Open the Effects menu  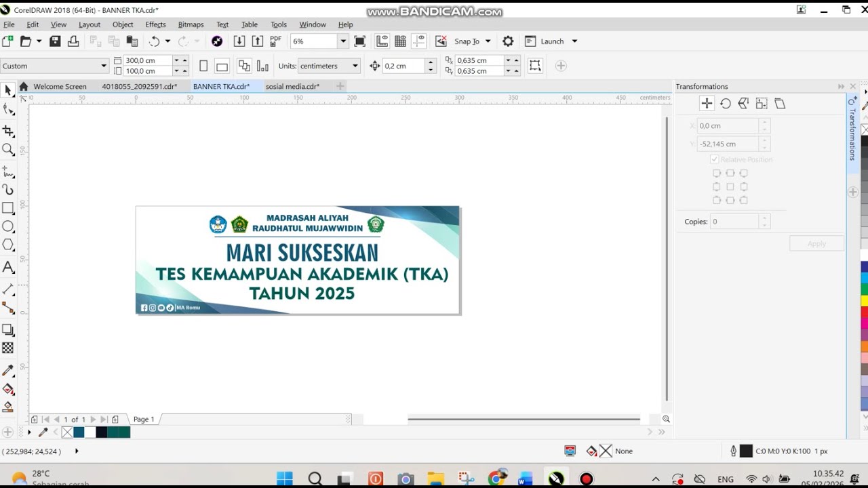pos(155,24)
